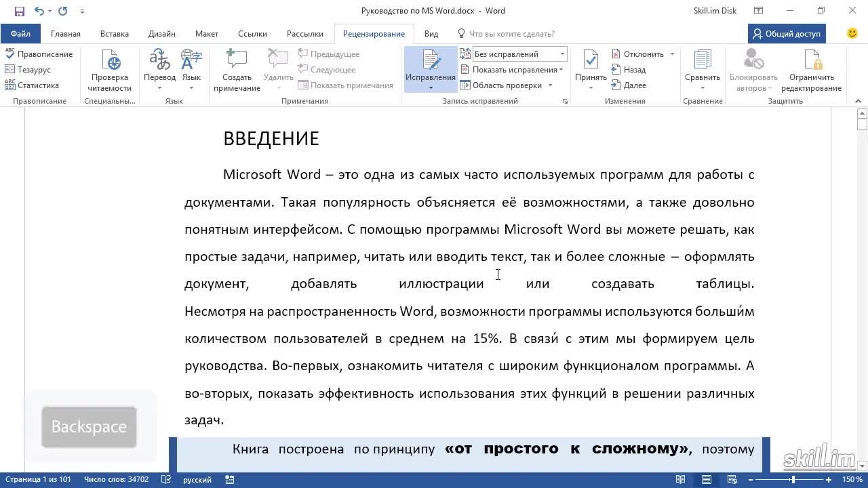Switch to the Дизайн tab

162,34
